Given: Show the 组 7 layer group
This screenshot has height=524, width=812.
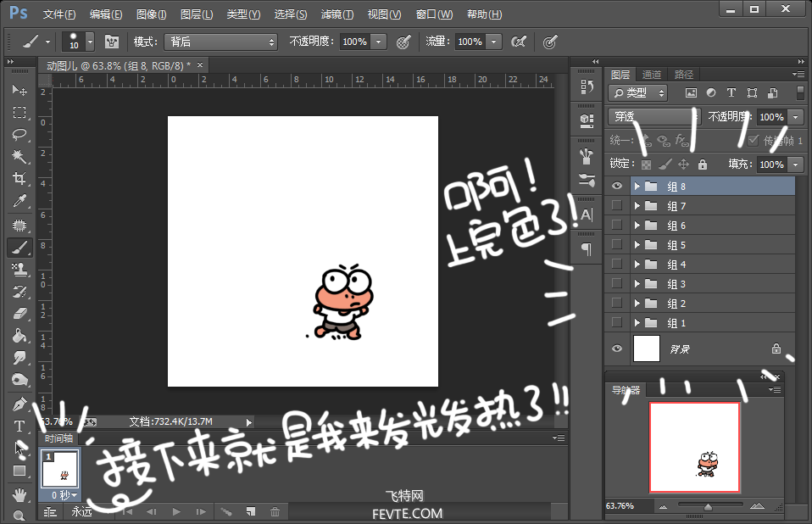Looking at the screenshot, I should coord(617,205).
